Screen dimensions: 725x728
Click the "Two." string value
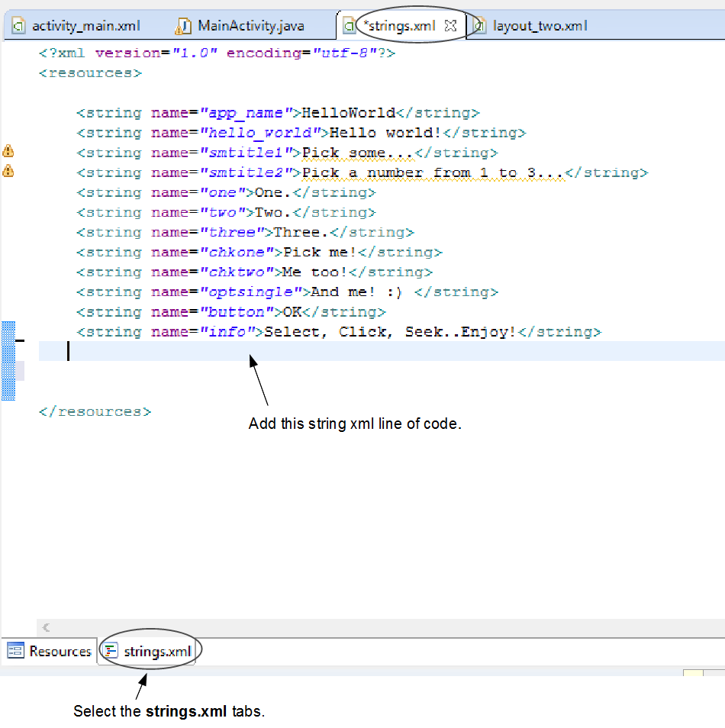click(273, 213)
